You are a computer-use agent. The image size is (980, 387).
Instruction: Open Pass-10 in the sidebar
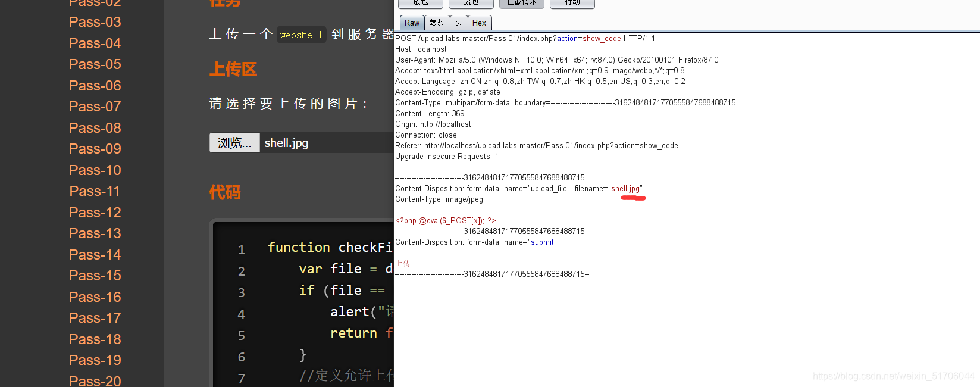pos(95,170)
